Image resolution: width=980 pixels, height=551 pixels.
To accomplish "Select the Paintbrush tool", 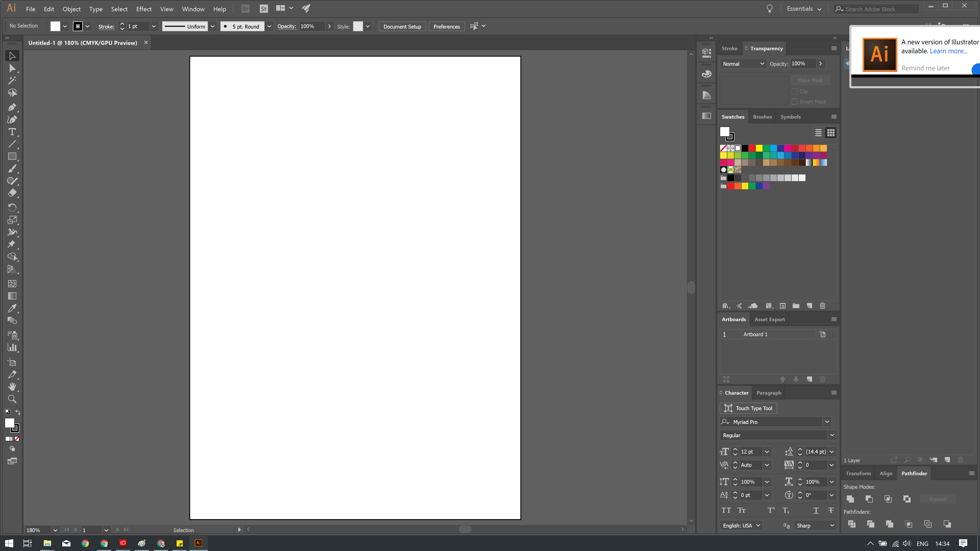I will click(x=12, y=168).
